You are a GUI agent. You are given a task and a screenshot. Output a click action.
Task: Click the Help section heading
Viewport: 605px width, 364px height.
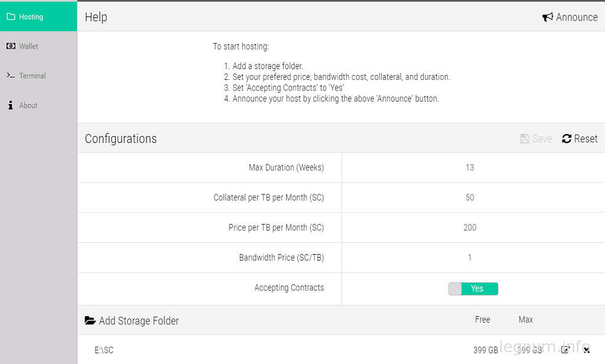click(x=96, y=17)
